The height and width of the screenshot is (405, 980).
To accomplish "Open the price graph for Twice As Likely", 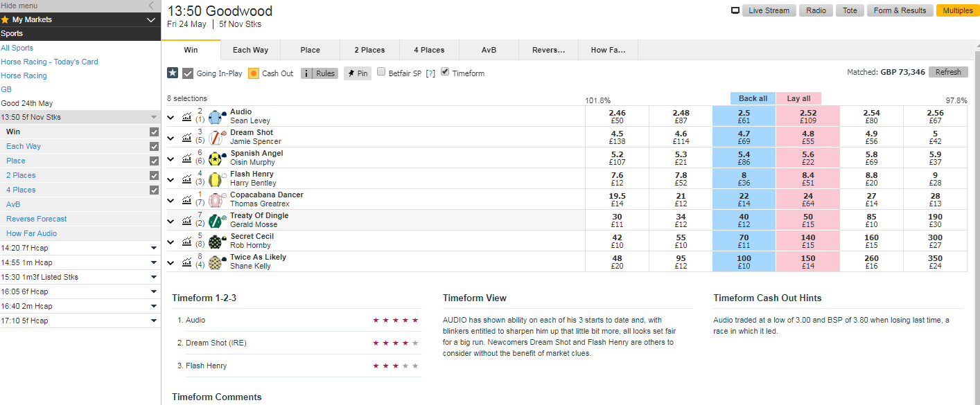I will point(186,262).
